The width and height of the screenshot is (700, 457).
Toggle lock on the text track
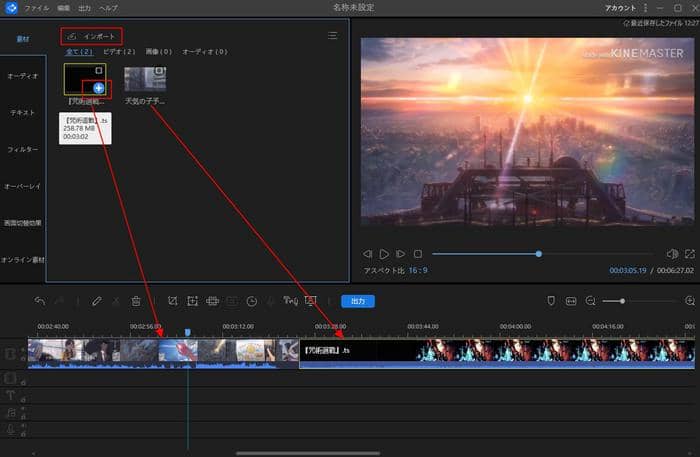tap(23, 399)
